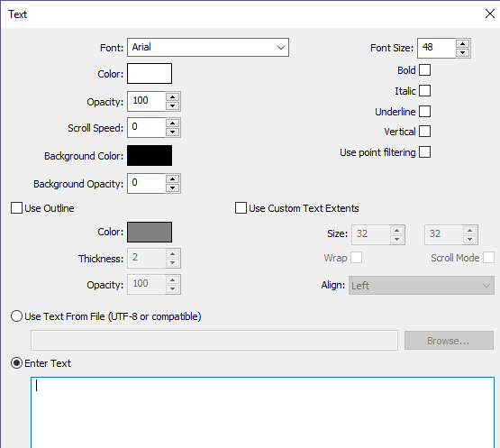The height and width of the screenshot is (448, 500).
Task: Decrease Background Opacity with down arrow
Action: 172,187
